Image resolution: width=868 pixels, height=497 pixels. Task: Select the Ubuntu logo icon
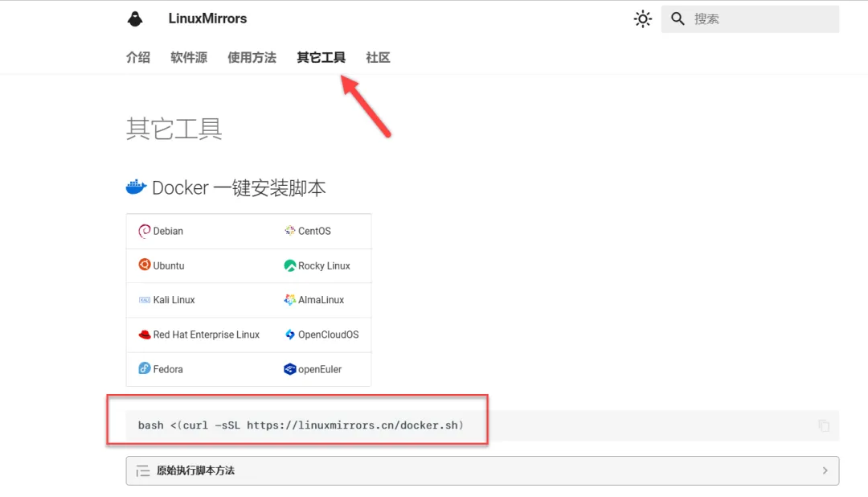[143, 265]
